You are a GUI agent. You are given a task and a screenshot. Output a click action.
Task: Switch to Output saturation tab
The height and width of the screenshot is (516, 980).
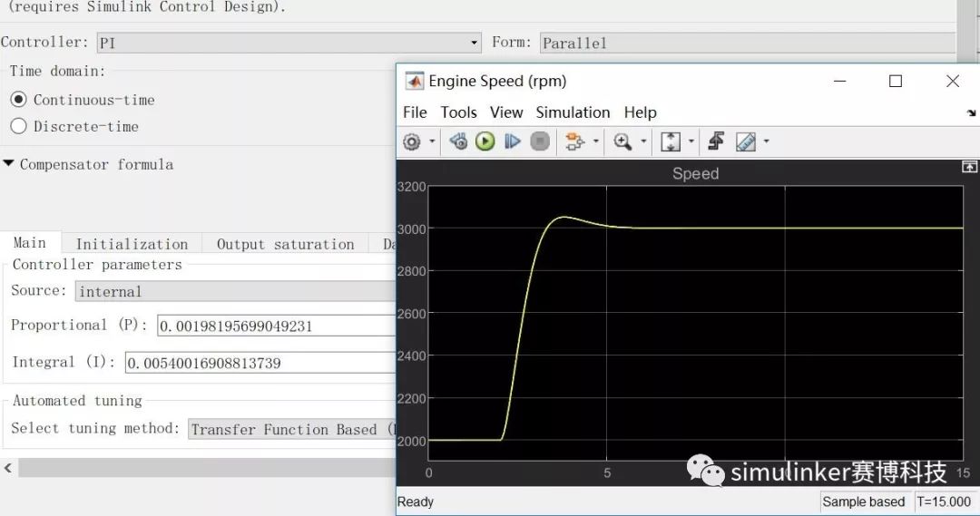[285, 244]
